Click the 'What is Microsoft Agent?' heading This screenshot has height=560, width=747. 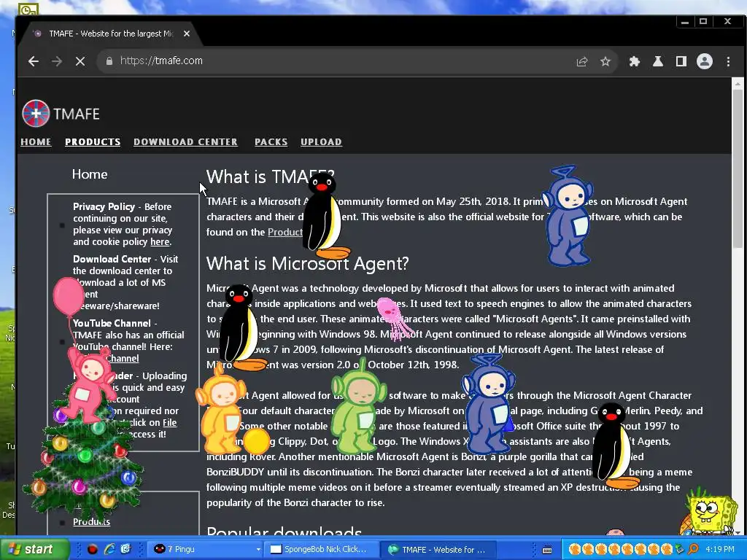[307, 263]
